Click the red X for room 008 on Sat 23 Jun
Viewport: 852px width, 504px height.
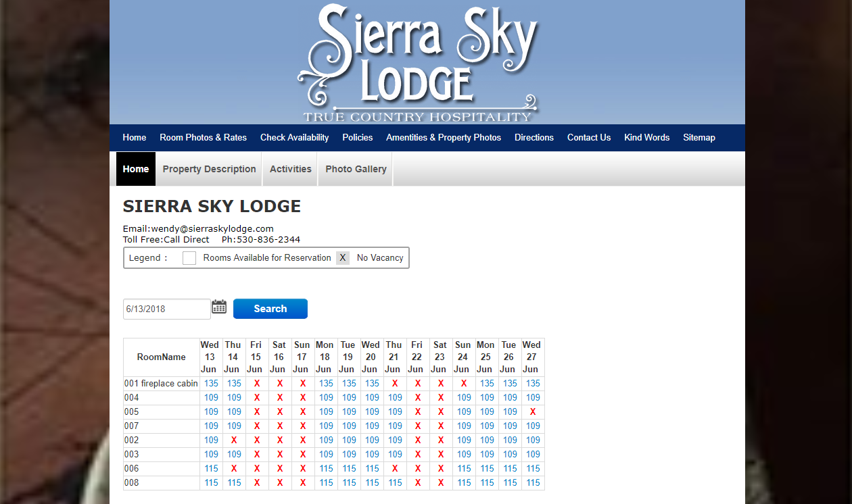click(x=441, y=483)
